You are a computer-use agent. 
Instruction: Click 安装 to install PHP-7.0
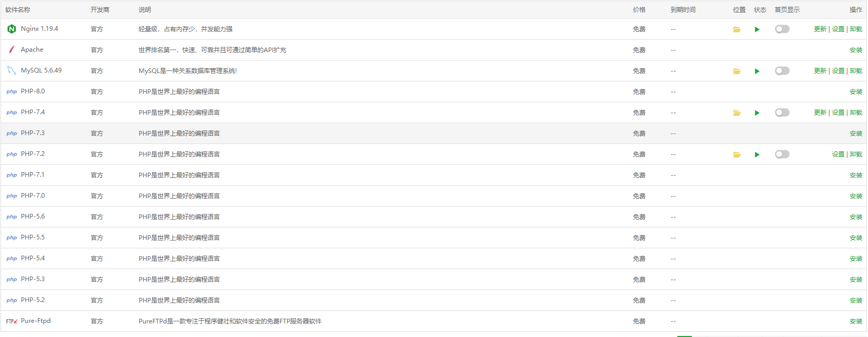[x=856, y=196]
